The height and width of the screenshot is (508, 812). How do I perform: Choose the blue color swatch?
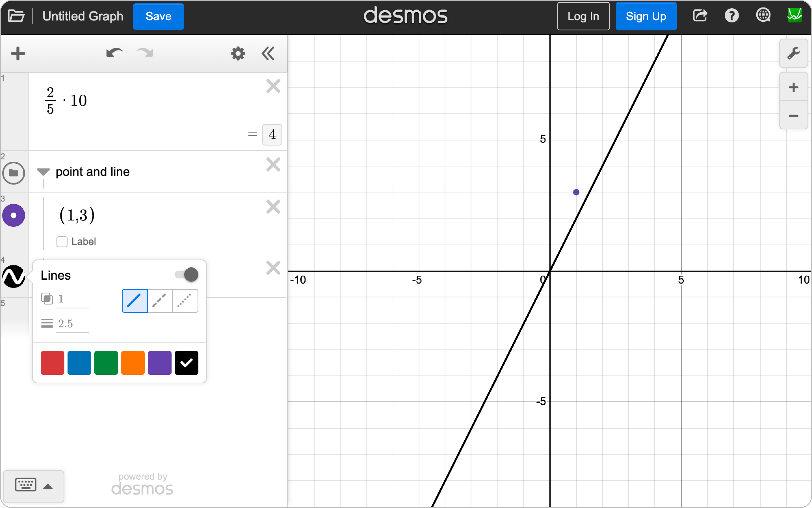[x=79, y=362]
